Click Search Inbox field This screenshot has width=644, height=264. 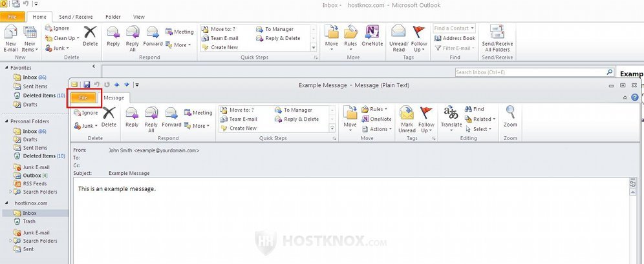534,72
